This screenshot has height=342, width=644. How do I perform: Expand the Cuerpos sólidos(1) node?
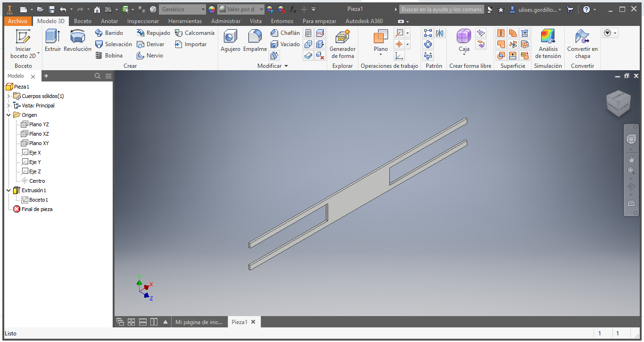click(x=8, y=96)
